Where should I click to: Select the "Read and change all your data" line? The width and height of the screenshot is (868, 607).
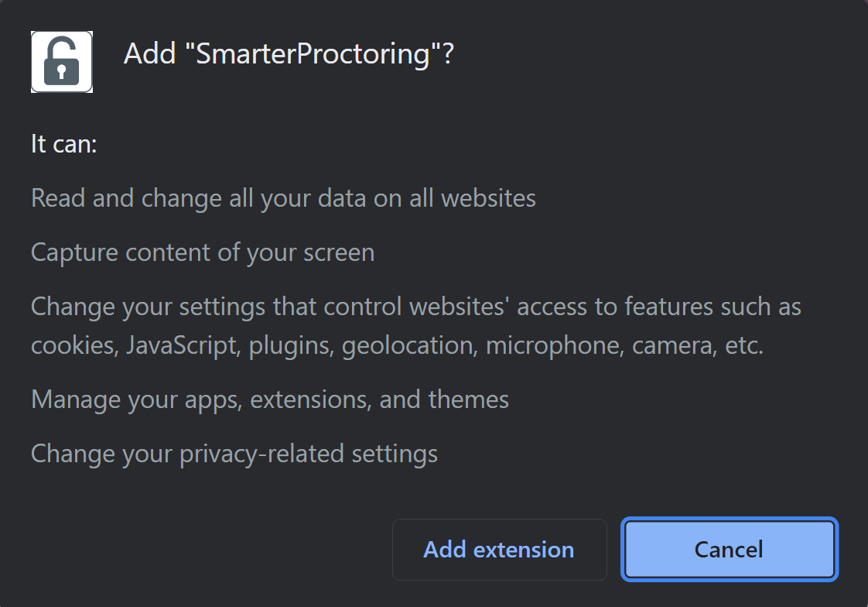pos(283,198)
